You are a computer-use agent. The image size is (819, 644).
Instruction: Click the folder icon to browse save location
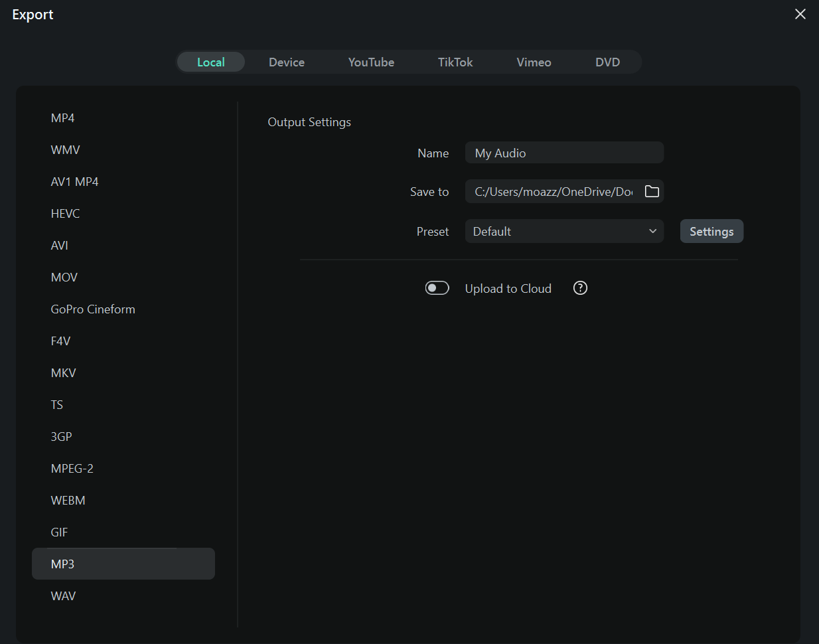652,191
